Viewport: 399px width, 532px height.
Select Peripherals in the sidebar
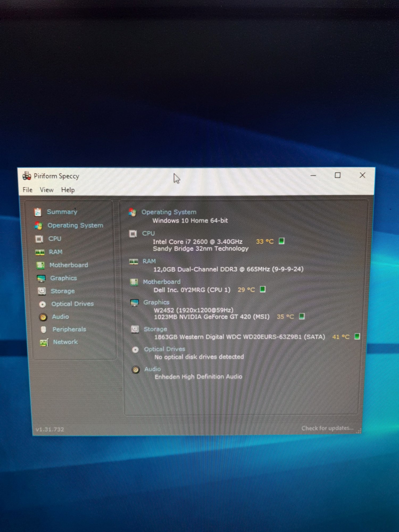click(x=69, y=329)
